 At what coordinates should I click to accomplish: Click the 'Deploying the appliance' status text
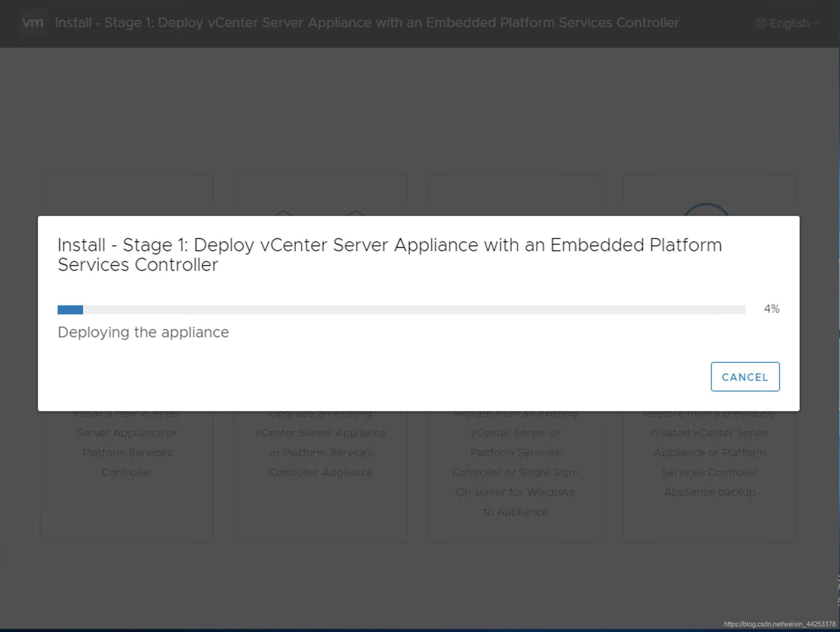click(143, 332)
